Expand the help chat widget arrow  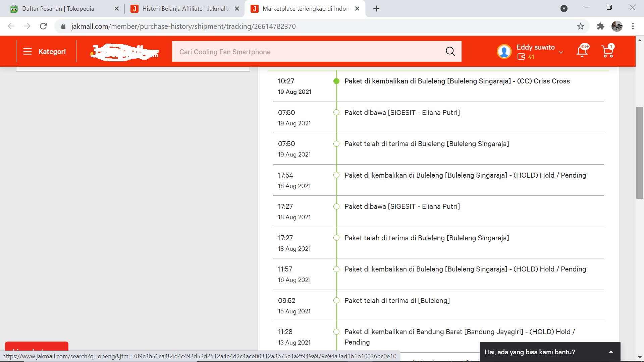tap(611, 352)
